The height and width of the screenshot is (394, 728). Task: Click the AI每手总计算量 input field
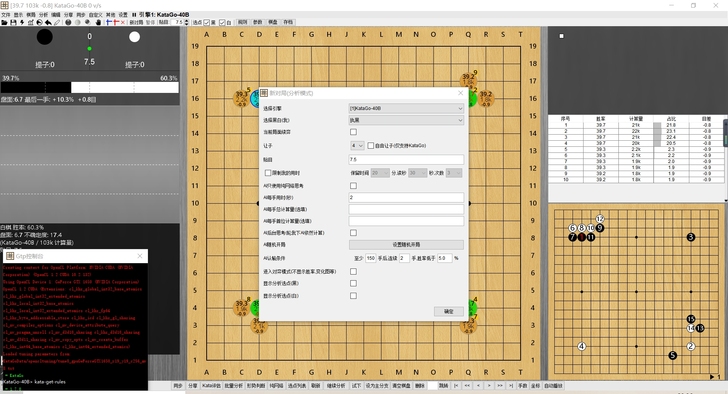tap(406, 209)
